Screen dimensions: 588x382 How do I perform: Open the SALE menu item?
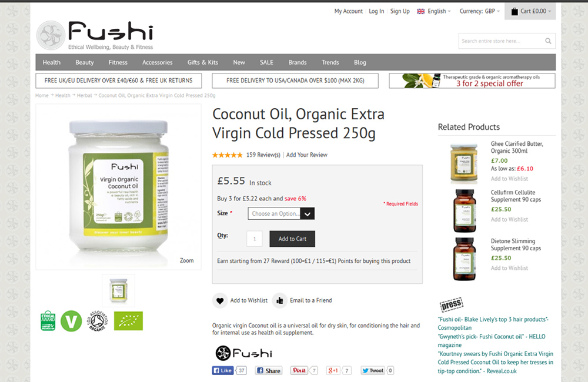(266, 62)
